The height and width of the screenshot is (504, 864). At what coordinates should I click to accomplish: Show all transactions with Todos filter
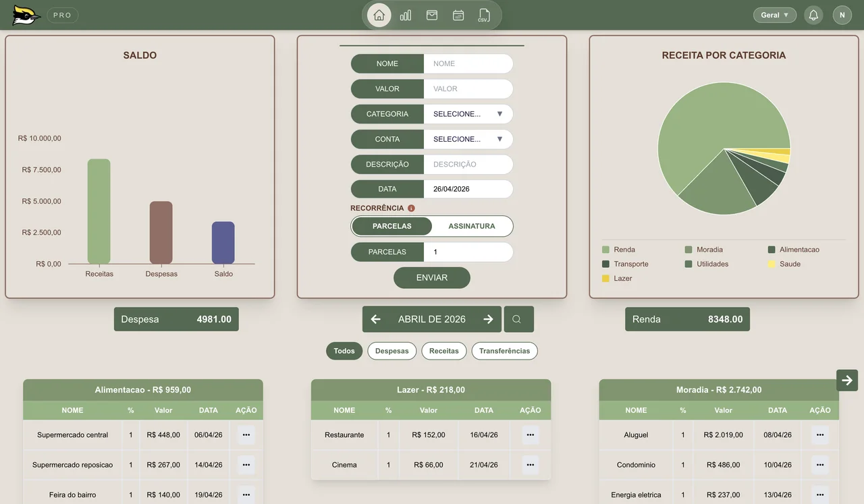coord(344,351)
